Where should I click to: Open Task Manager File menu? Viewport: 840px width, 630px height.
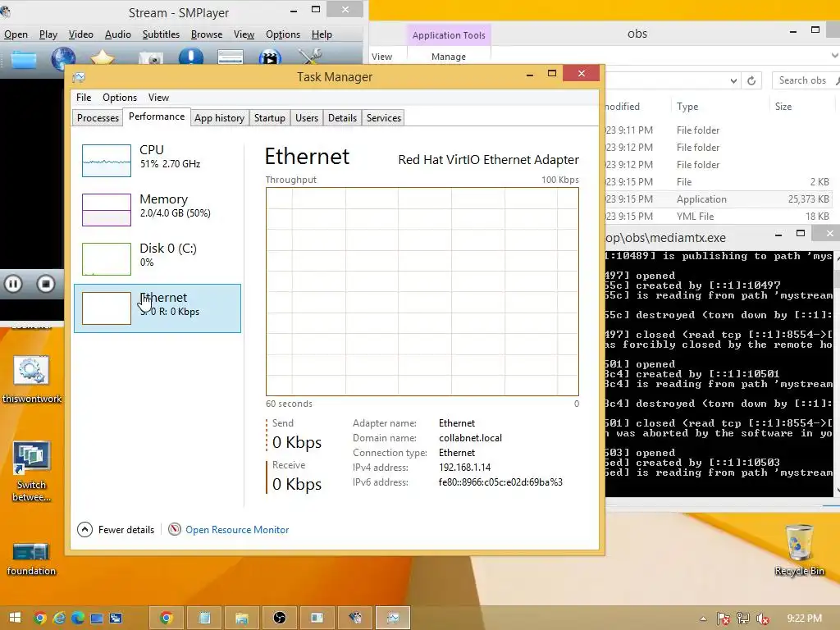click(84, 98)
